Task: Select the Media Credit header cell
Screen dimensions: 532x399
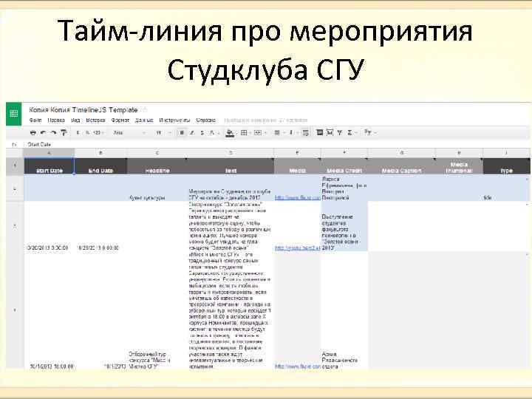Action: pos(344,166)
